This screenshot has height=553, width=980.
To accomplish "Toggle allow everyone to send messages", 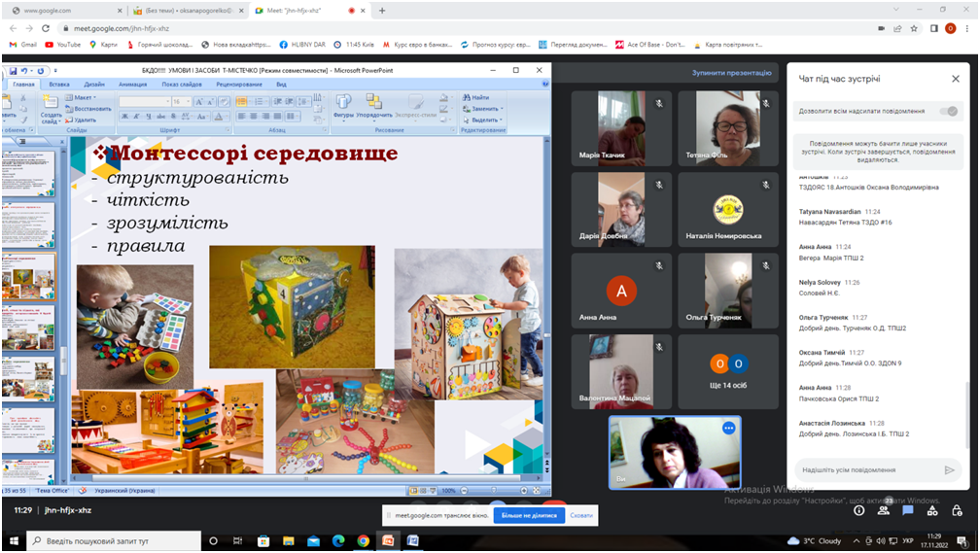I will [949, 111].
